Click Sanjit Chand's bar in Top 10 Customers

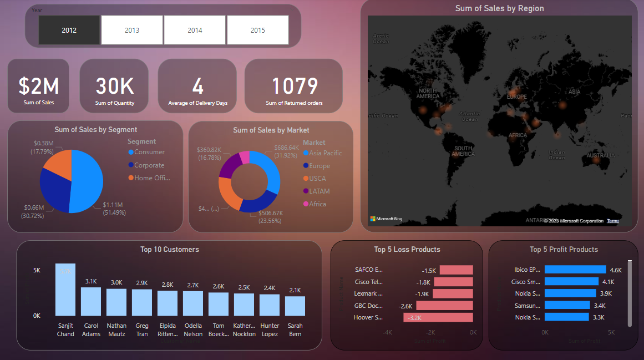click(65, 288)
